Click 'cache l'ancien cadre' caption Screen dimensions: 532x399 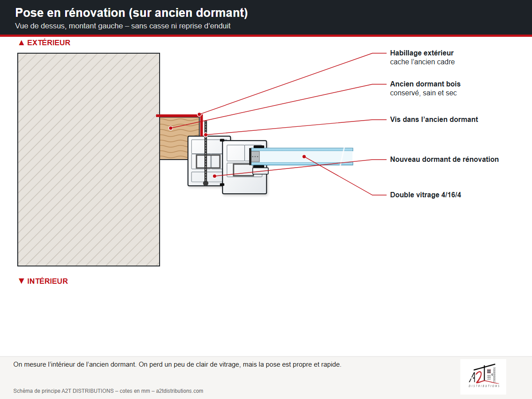(422, 62)
